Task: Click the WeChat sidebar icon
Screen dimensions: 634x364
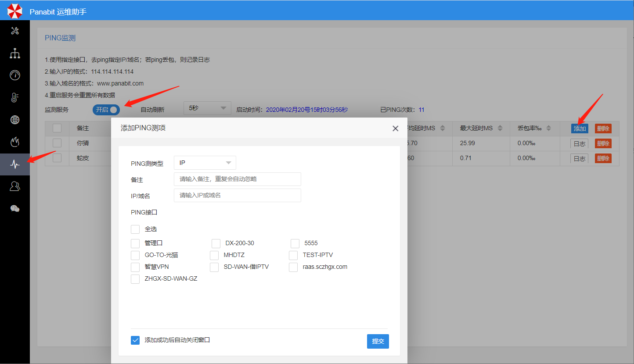Action: pyautogui.click(x=15, y=209)
